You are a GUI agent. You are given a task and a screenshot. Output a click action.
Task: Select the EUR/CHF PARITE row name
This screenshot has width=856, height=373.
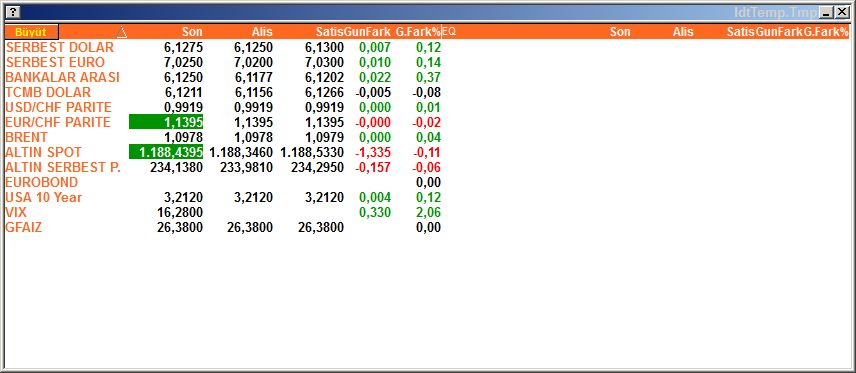tap(58, 122)
